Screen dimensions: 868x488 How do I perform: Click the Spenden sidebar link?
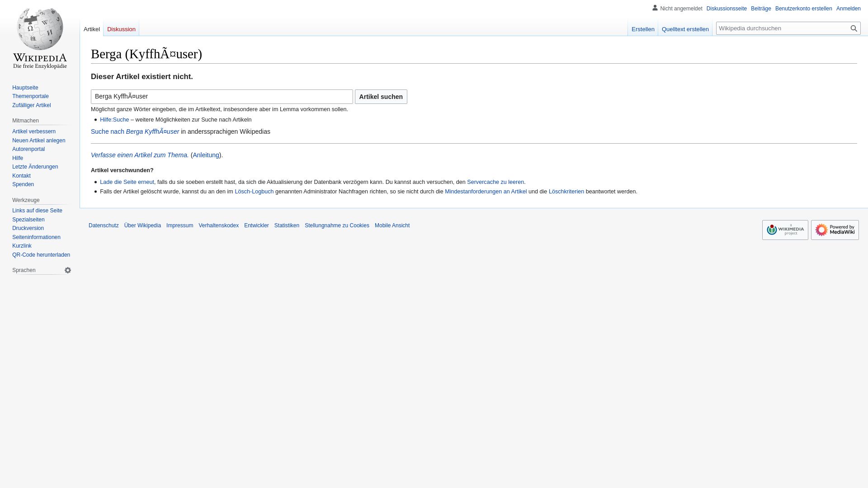tap(23, 184)
